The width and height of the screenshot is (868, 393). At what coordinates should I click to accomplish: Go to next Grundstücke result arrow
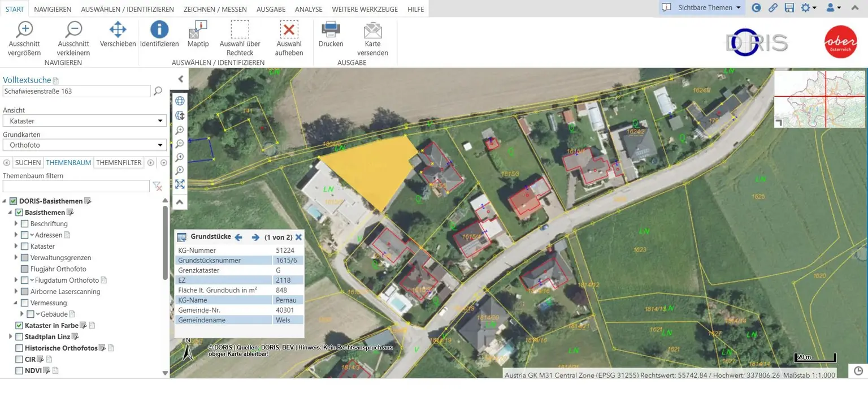[x=255, y=237]
